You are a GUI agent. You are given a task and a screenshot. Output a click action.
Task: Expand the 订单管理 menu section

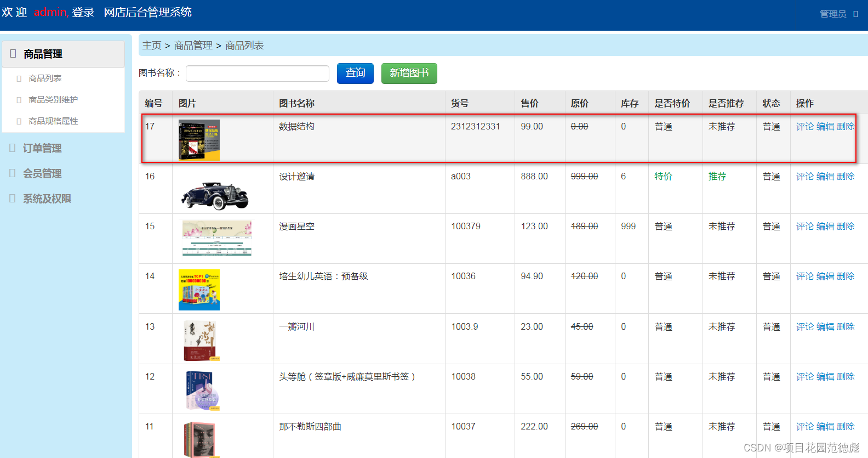click(x=42, y=148)
